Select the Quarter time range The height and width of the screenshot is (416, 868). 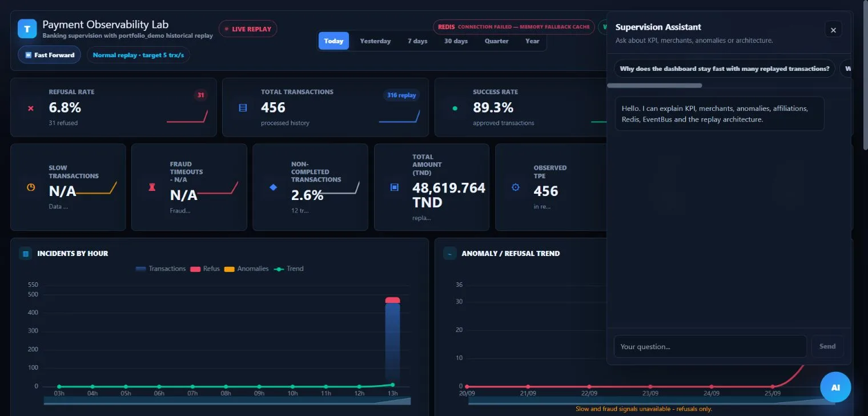497,41
